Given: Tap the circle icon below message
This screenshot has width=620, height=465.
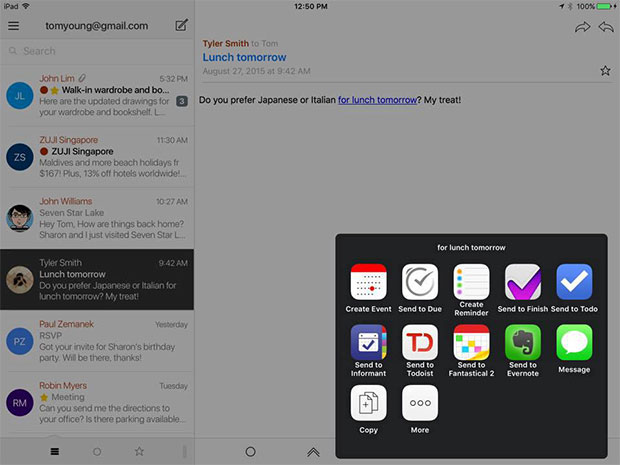Looking at the screenshot, I should pos(250,452).
